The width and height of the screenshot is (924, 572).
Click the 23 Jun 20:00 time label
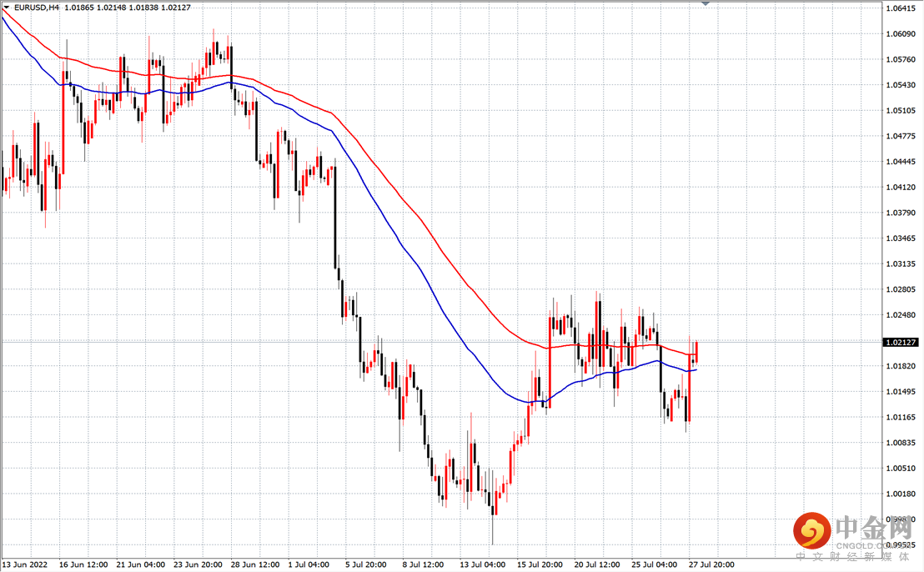pyautogui.click(x=198, y=564)
